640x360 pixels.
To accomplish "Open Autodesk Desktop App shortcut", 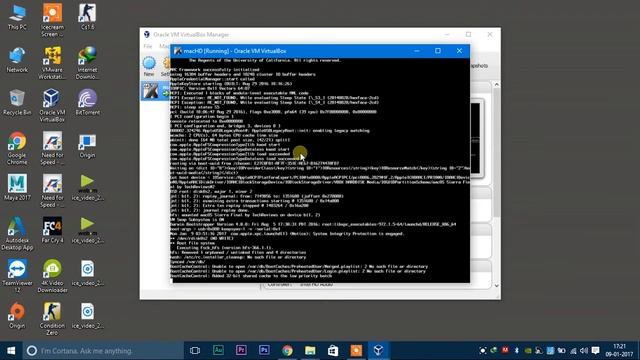I will point(17,233).
